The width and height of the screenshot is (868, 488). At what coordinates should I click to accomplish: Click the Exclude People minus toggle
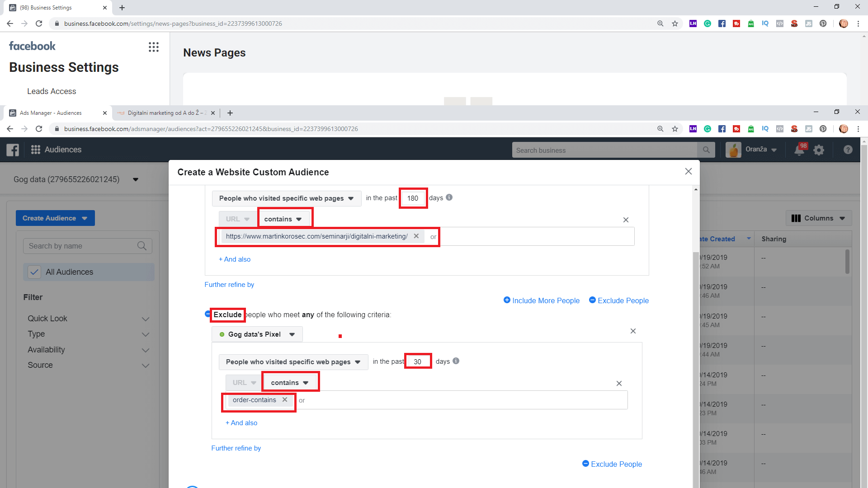click(x=592, y=300)
